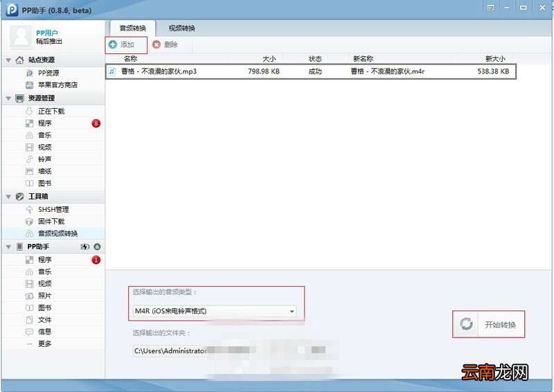Click the red badge 8 on 程序
The image size is (554, 392).
click(96, 123)
